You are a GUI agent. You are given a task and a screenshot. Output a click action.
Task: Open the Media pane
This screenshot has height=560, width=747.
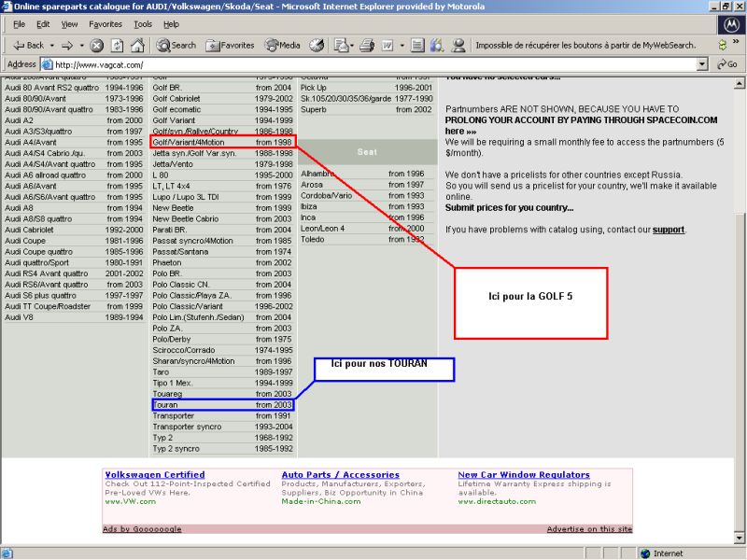283,46
